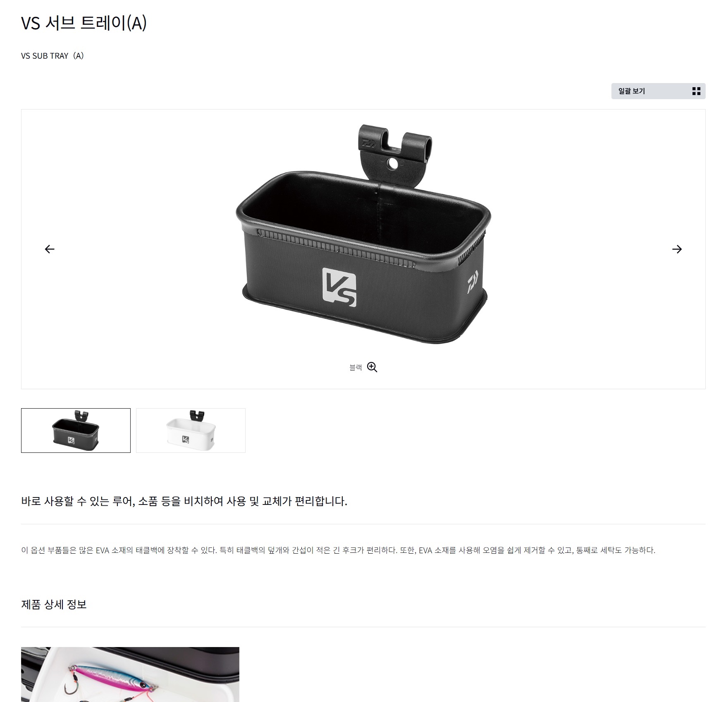
Task: Click the VS logo on main tray
Action: tap(339, 287)
